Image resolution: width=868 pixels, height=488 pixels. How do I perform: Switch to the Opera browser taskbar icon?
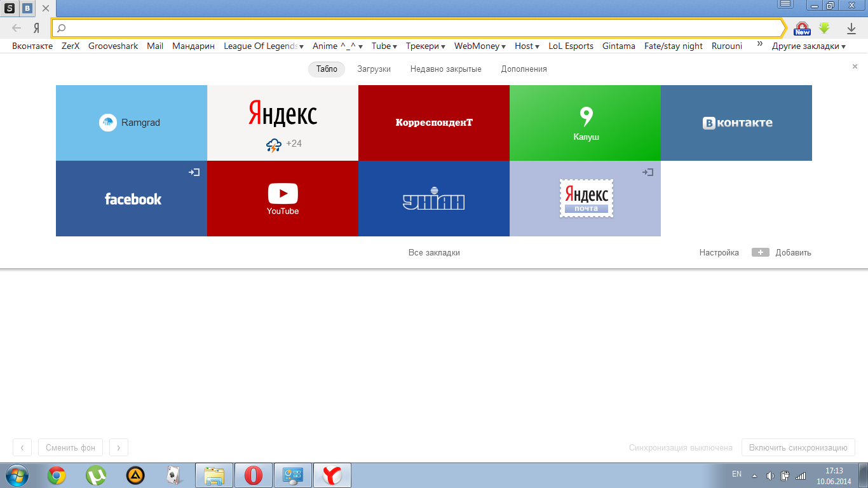coord(254,475)
